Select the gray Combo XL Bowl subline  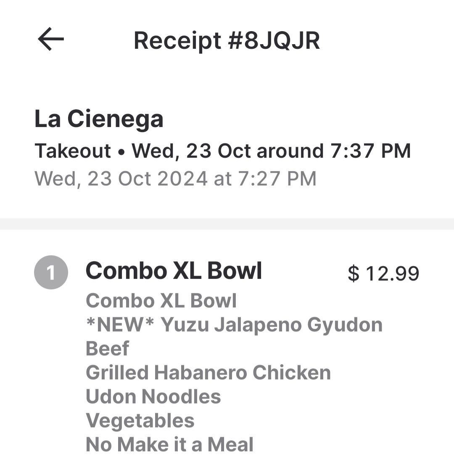point(161,301)
